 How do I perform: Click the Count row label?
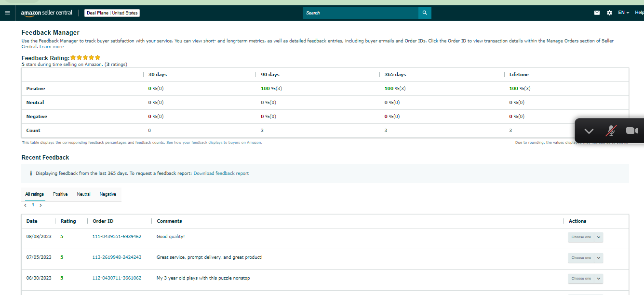pyautogui.click(x=33, y=131)
